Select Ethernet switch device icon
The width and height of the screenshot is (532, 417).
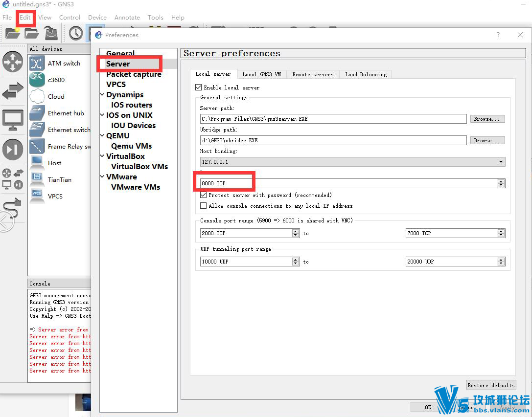[37, 130]
